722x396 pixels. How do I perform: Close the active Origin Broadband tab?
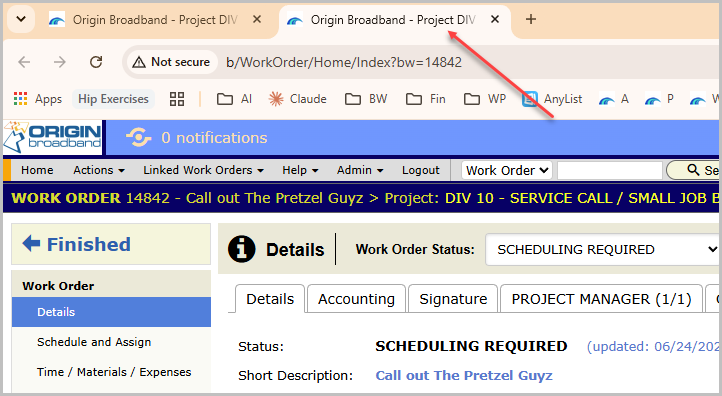tap(495, 19)
